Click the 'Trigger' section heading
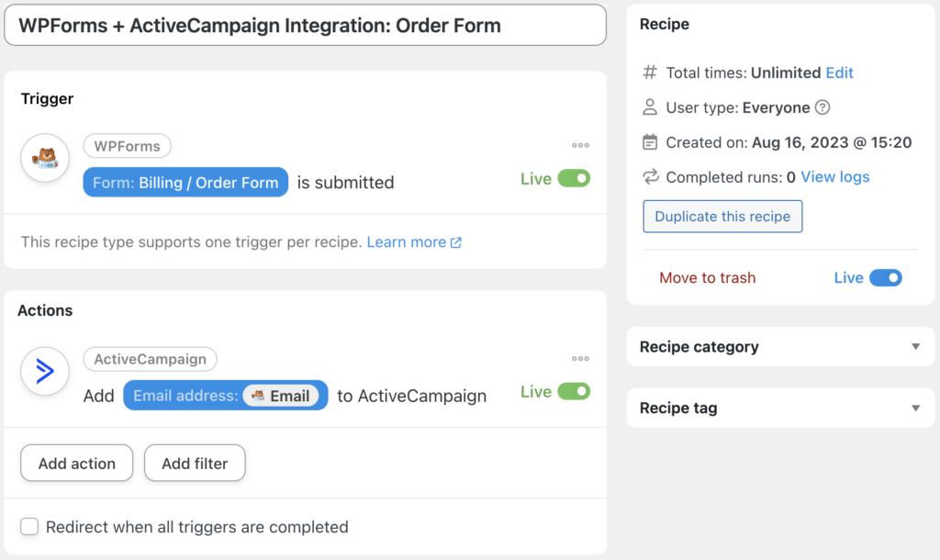The height and width of the screenshot is (560, 940). click(x=48, y=98)
